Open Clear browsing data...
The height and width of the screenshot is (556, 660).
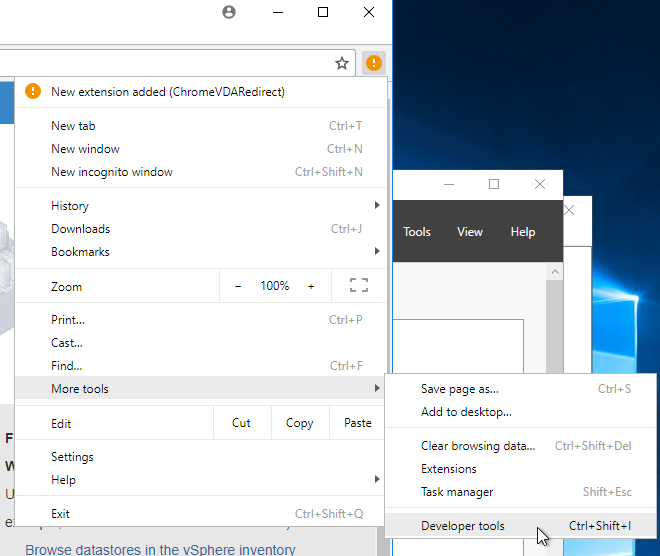click(521, 446)
